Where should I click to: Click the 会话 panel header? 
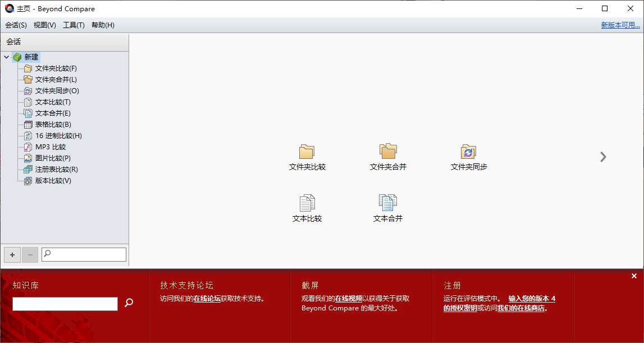click(65, 42)
